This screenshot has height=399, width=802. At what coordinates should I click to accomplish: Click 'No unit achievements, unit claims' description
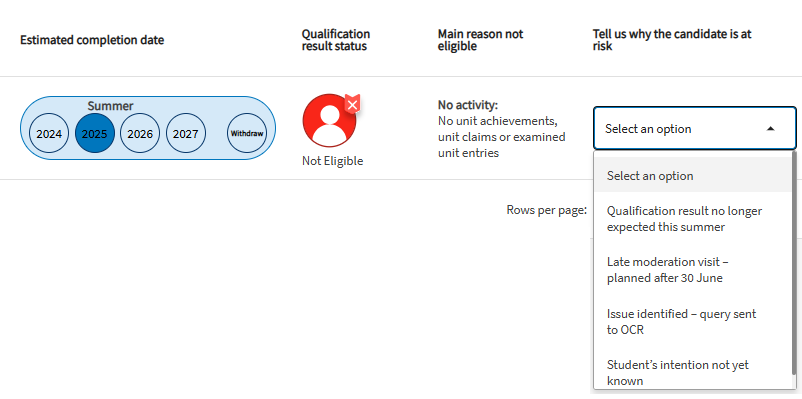click(x=501, y=137)
